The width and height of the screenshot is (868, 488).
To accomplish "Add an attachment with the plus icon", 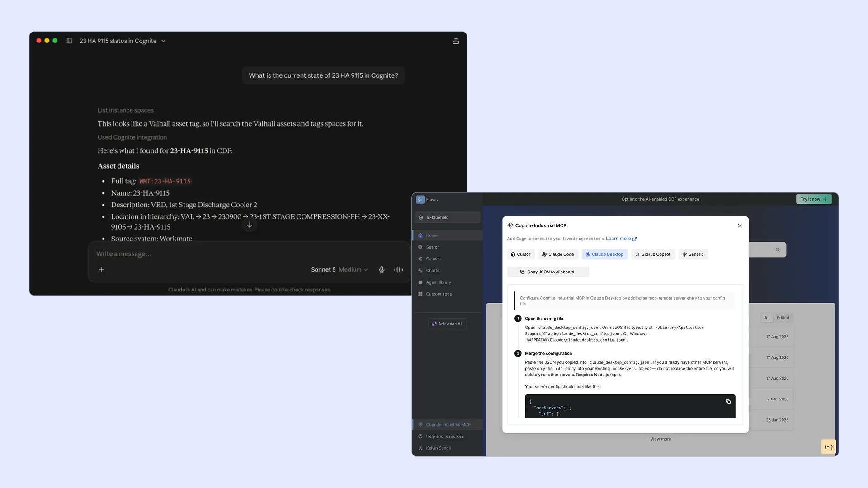I will tap(101, 270).
